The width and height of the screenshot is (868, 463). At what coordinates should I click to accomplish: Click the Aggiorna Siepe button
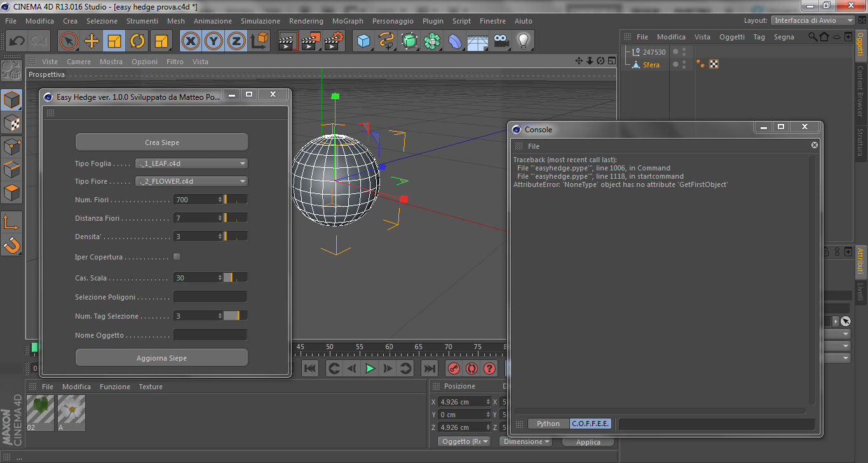pos(161,358)
